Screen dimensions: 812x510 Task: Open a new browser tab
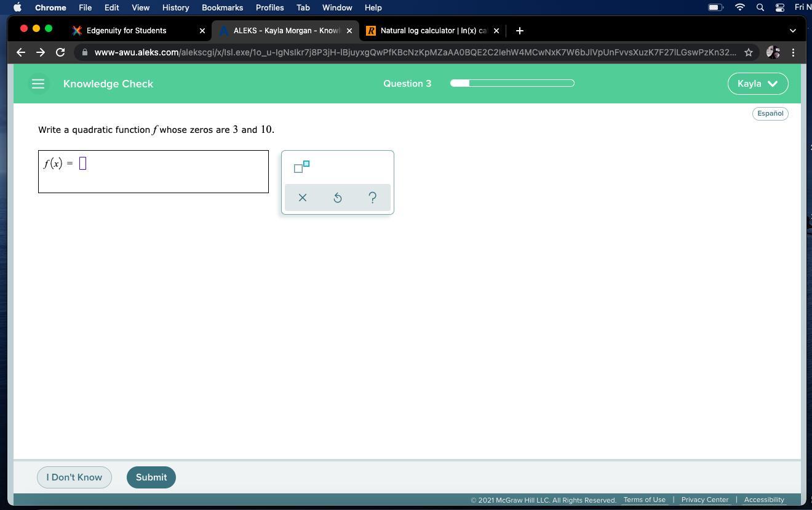(519, 31)
